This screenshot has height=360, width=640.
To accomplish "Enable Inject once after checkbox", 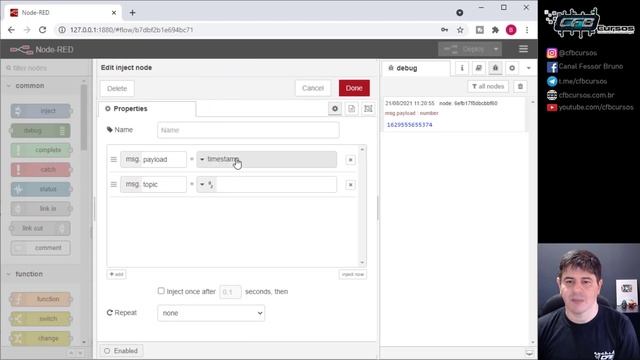I will click(161, 291).
